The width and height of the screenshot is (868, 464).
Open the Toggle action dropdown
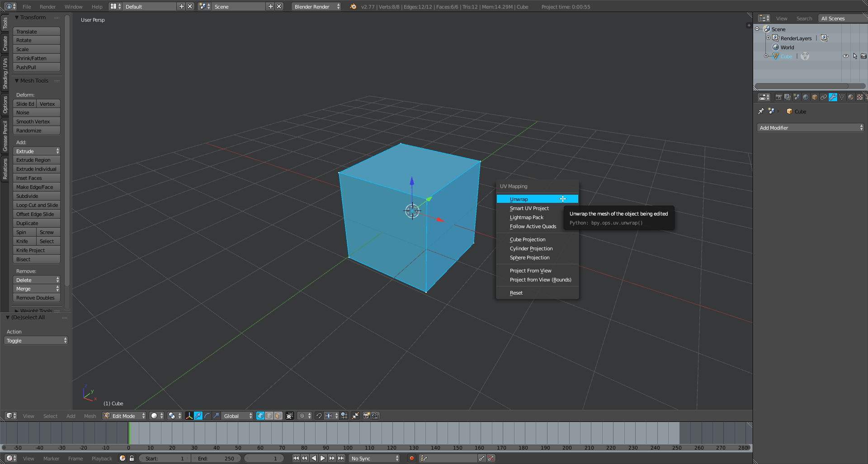[x=36, y=340]
